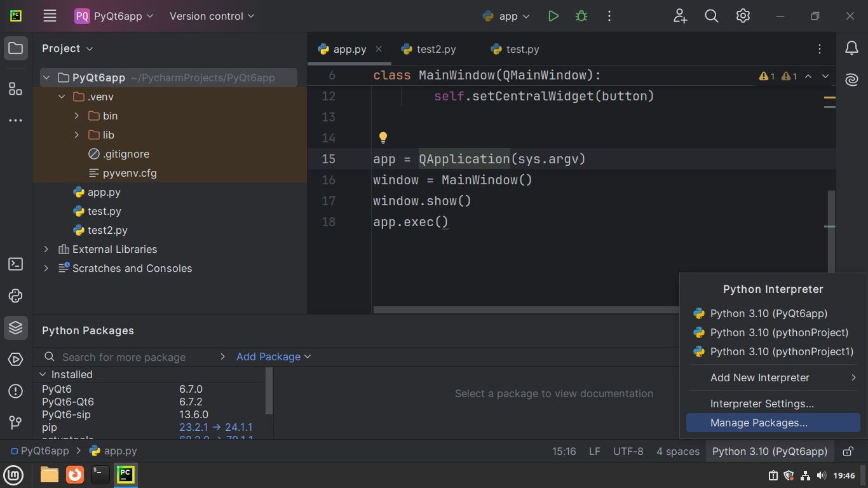
Task: Open app.py in the project tree
Action: [104, 192]
